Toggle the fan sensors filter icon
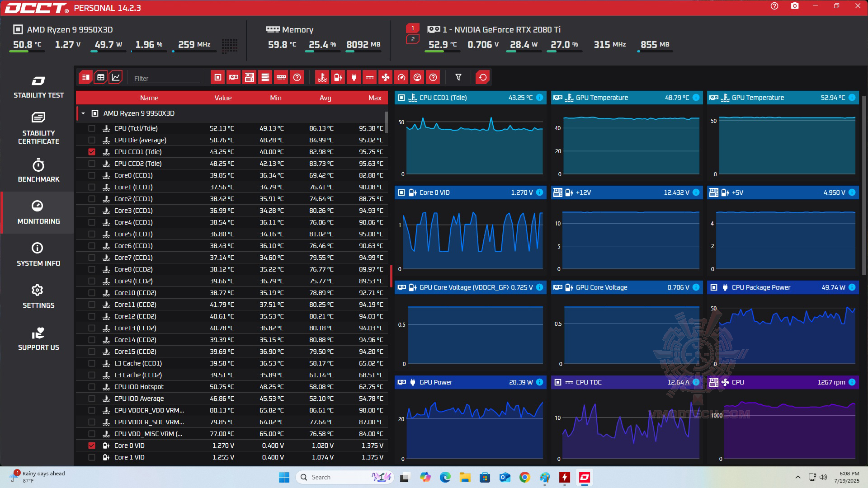This screenshot has height=488, width=868. tap(385, 77)
